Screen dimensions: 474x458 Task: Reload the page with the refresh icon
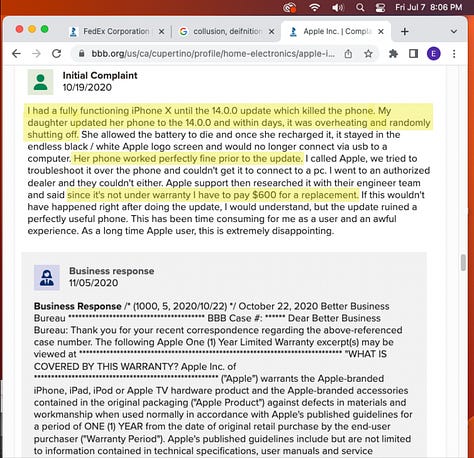57,53
